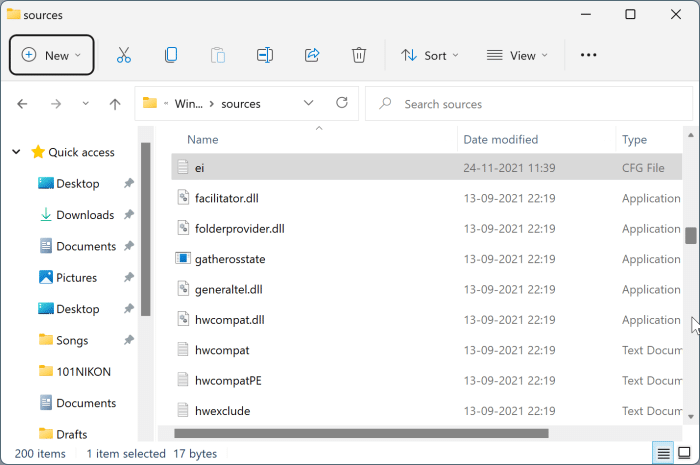
Task: Select facilitator.dll file
Action: 426,198
